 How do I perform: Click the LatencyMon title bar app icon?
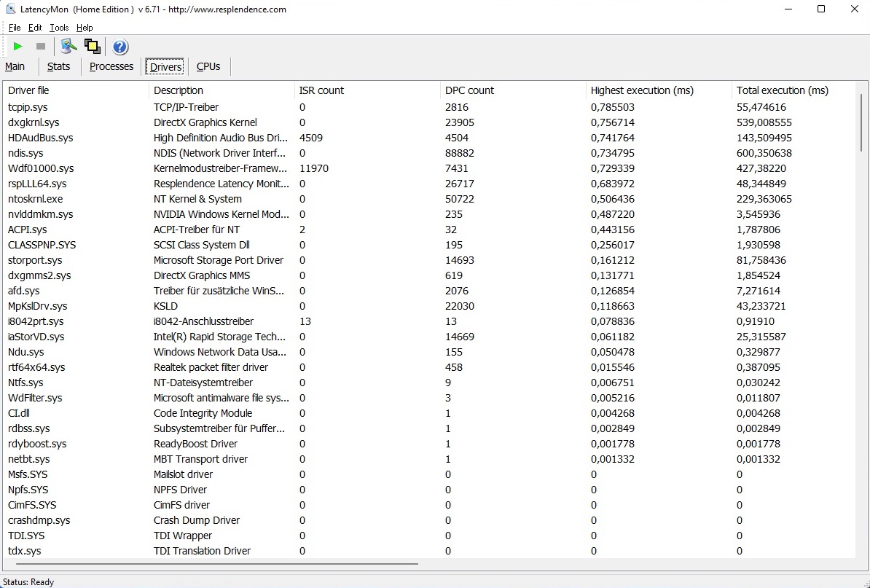[x=10, y=9]
